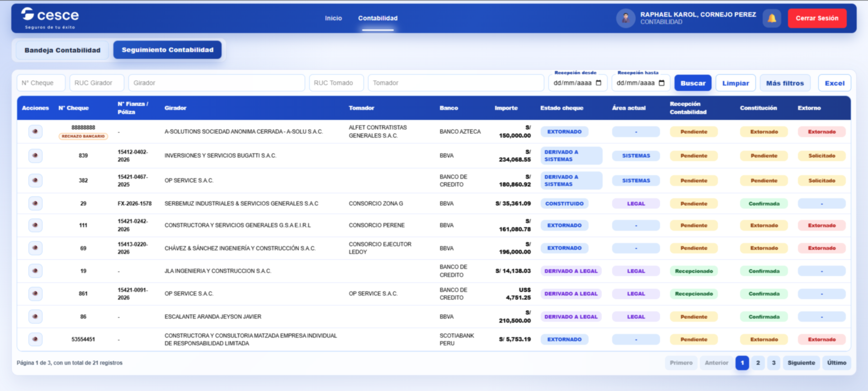Clear filters with the Limpiar button

click(x=736, y=83)
